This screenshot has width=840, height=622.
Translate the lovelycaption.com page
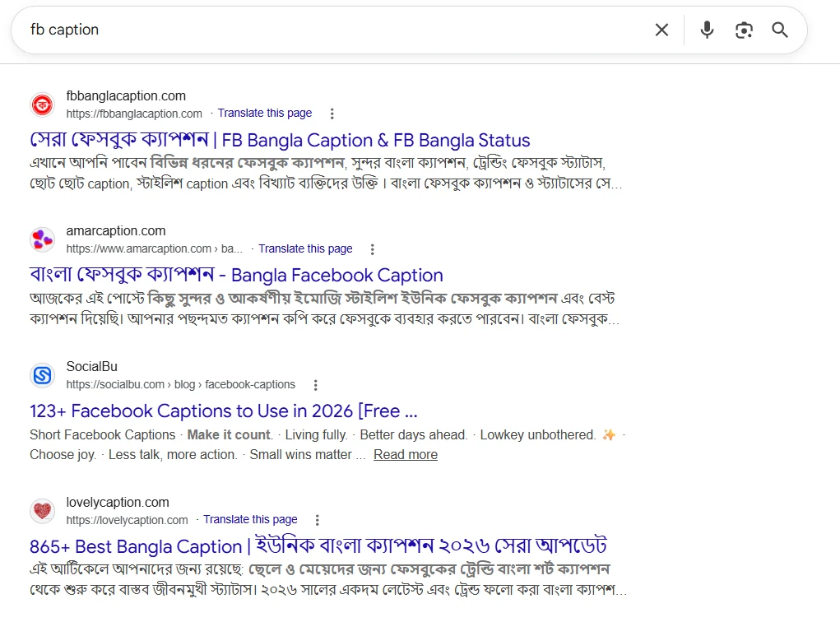[250, 519]
